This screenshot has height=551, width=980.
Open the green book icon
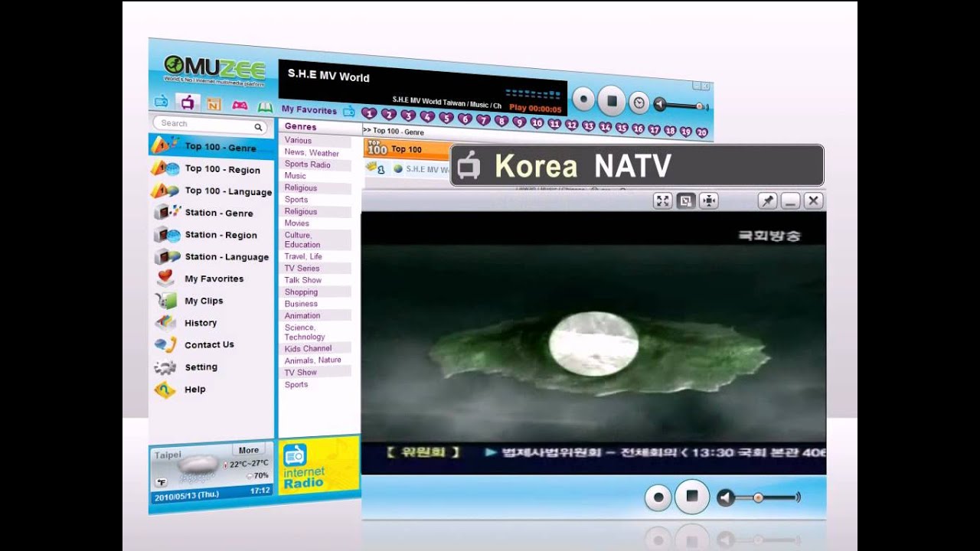click(265, 107)
